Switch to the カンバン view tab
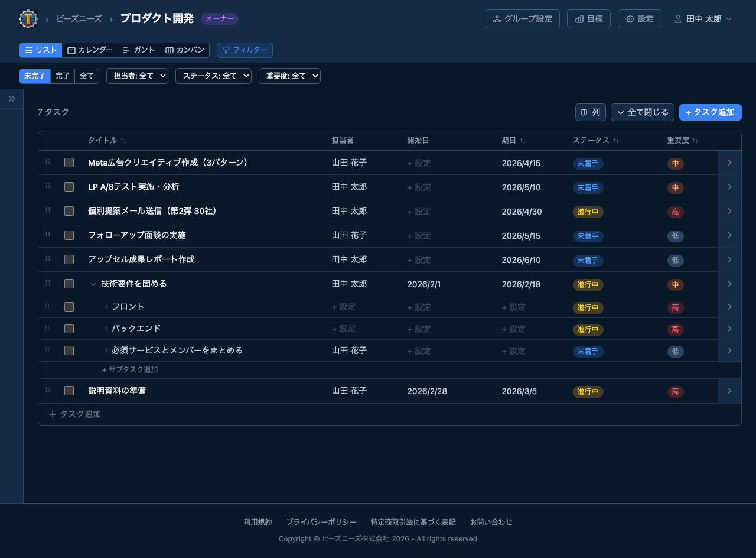 184,50
